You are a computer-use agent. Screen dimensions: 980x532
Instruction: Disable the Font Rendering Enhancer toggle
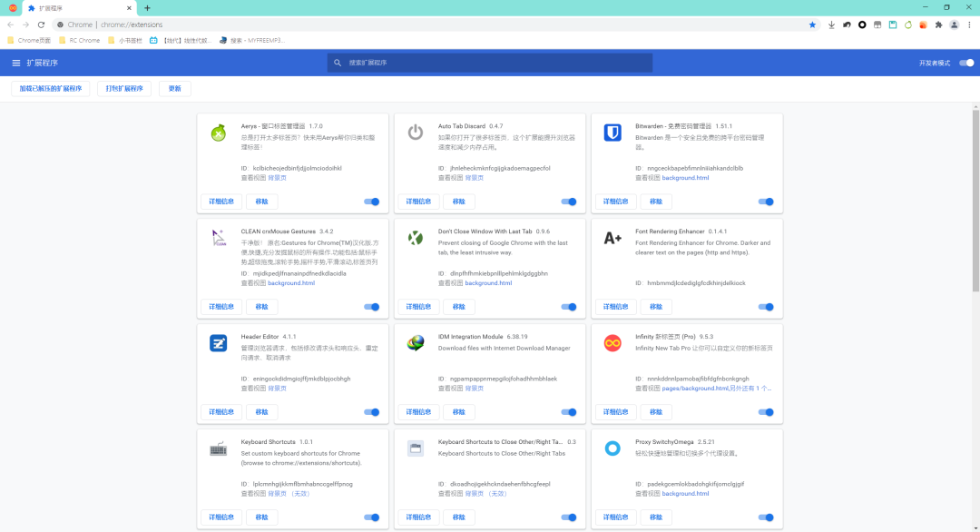click(x=766, y=307)
